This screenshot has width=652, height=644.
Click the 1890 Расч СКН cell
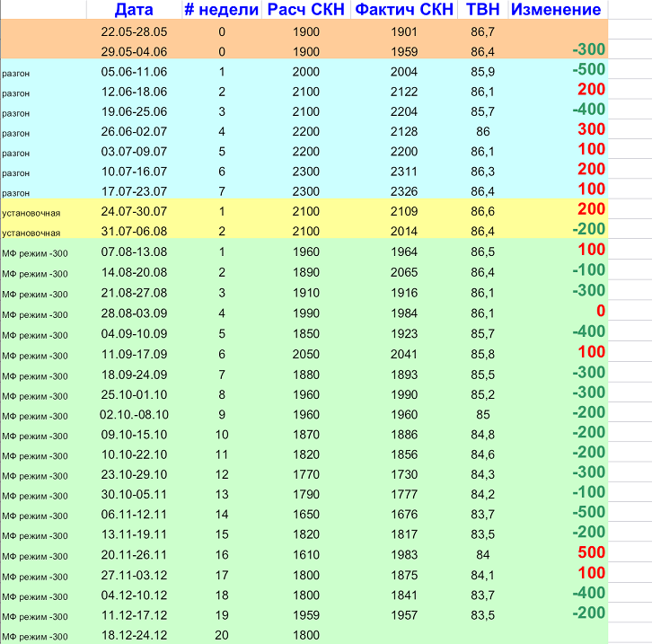click(306, 273)
